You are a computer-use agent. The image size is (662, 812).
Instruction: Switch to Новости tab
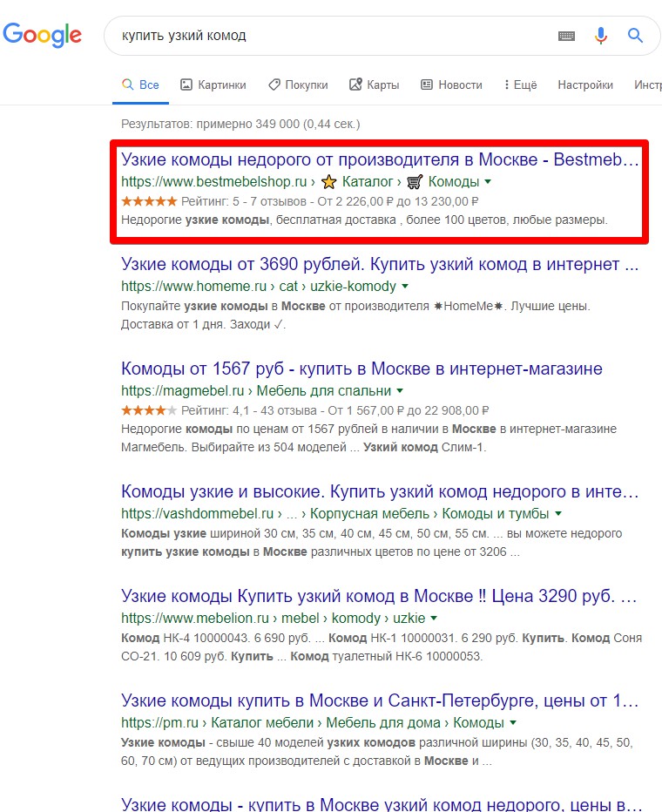pyautogui.click(x=451, y=85)
